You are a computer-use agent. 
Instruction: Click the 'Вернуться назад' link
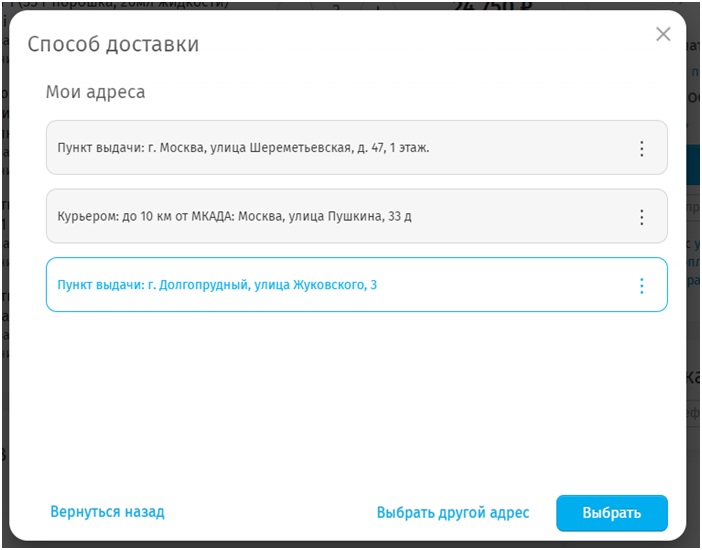point(107,512)
